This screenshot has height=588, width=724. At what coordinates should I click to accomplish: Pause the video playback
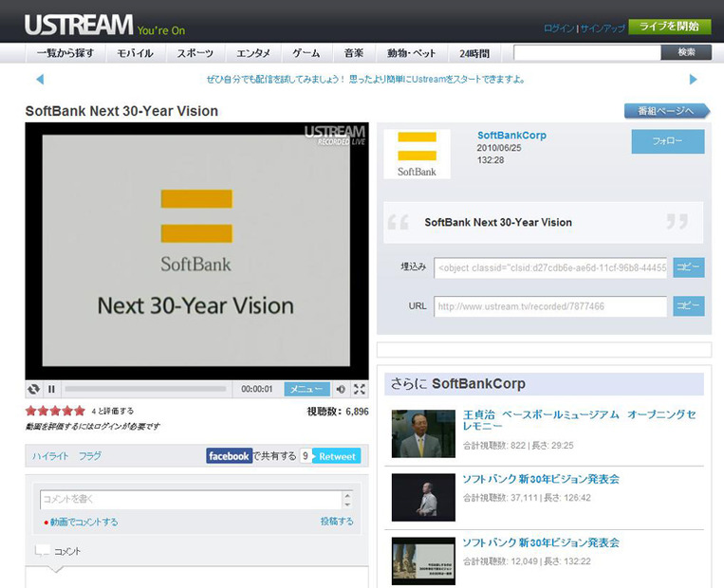click(x=51, y=389)
